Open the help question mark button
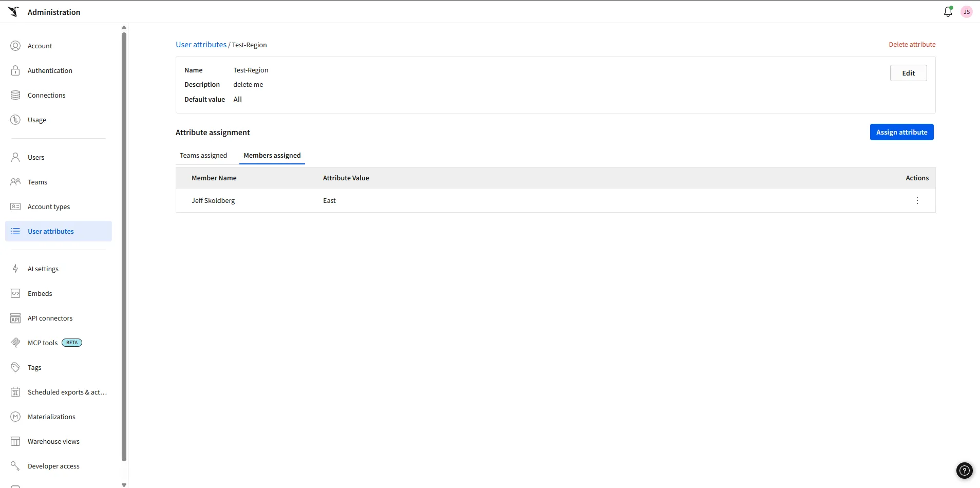 (965, 470)
